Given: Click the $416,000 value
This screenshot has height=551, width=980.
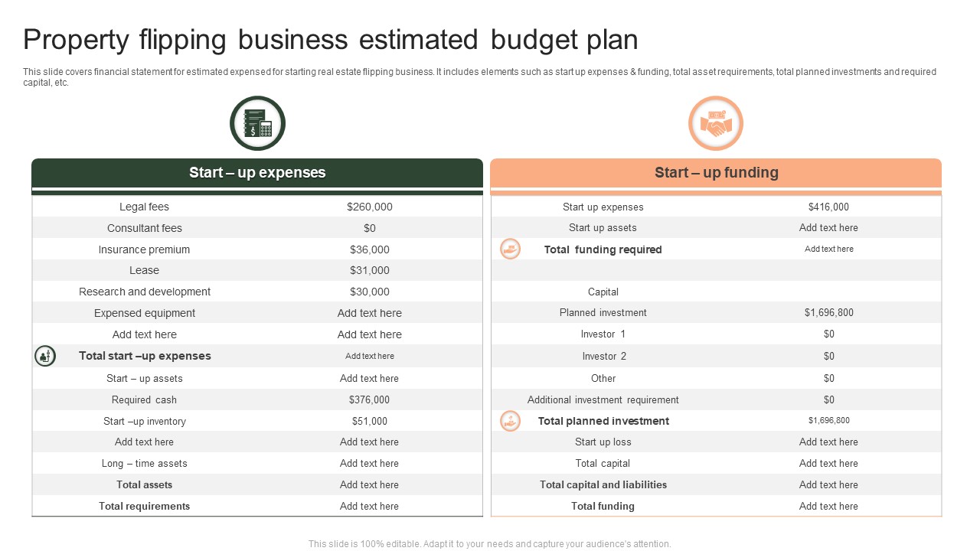Looking at the screenshot, I should tap(828, 207).
